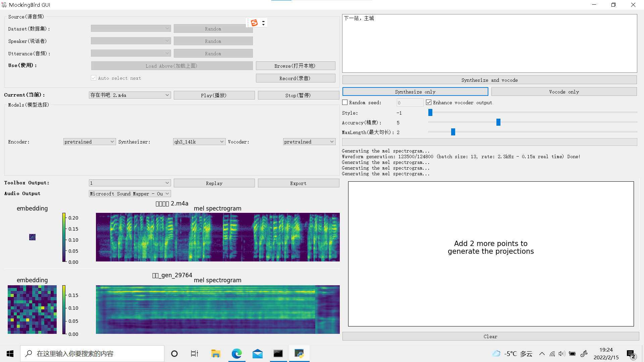Export the generated audio
This screenshot has width=644, height=362.
click(x=298, y=183)
